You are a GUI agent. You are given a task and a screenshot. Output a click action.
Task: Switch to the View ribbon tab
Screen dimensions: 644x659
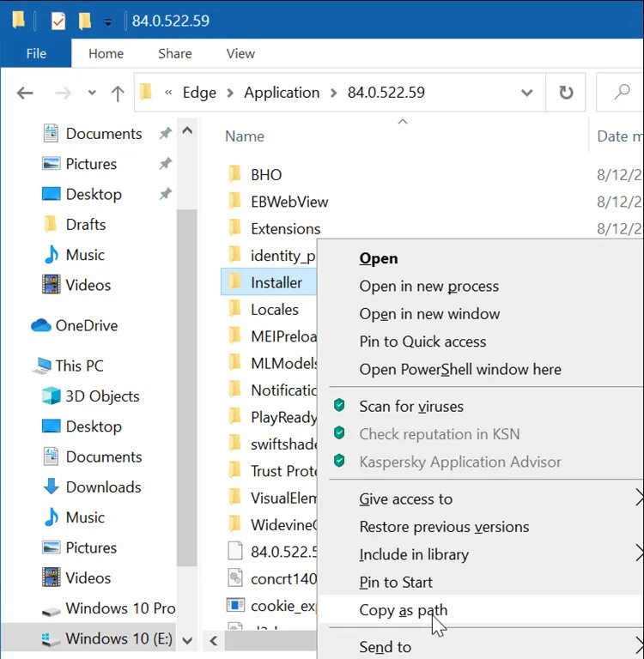coord(240,53)
